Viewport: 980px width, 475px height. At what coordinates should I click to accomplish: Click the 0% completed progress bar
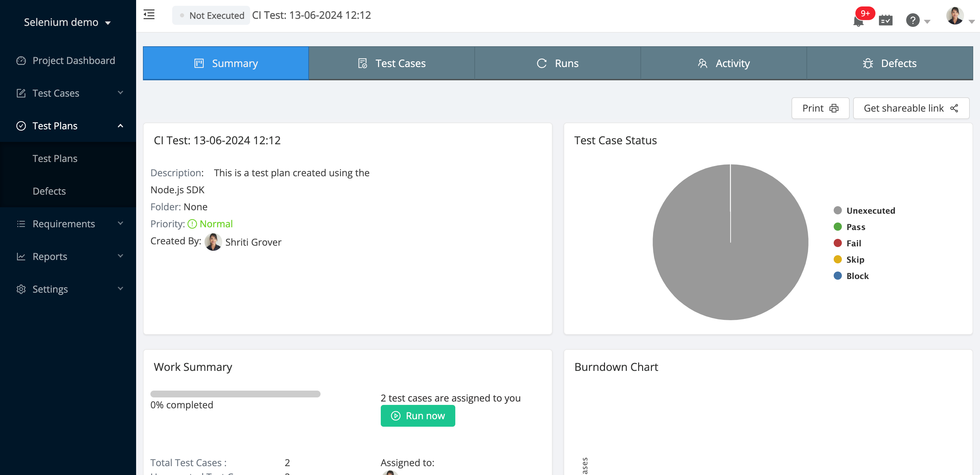(x=235, y=394)
